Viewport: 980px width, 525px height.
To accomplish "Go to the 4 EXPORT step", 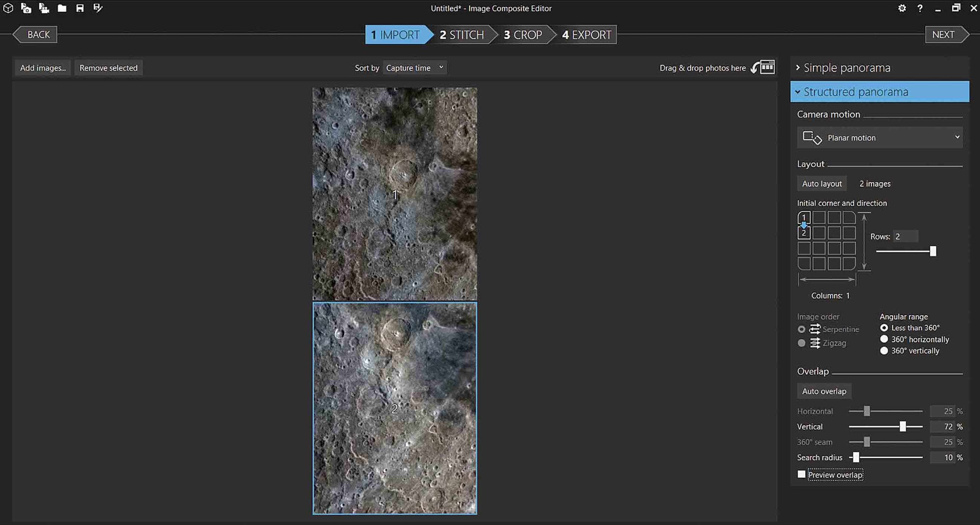I will pos(586,35).
